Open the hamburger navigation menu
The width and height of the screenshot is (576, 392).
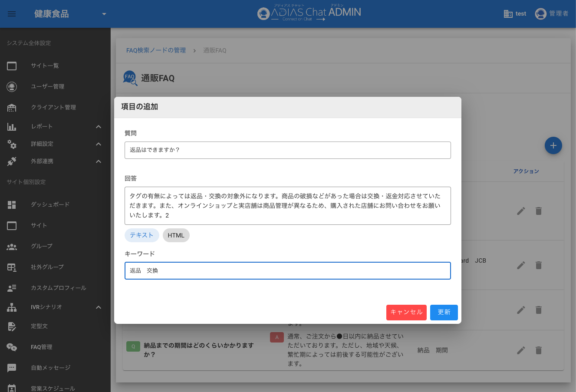(x=12, y=14)
